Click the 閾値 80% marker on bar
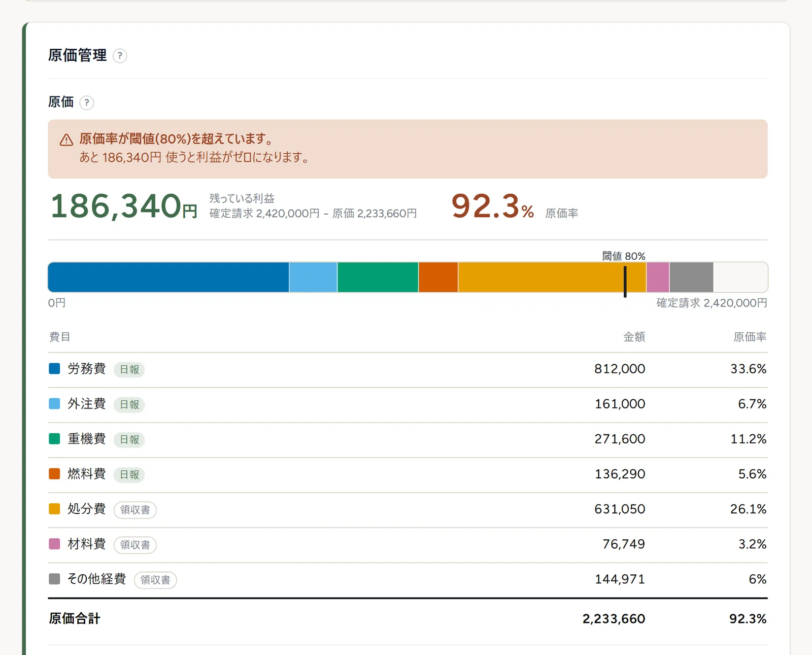 [625, 282]
